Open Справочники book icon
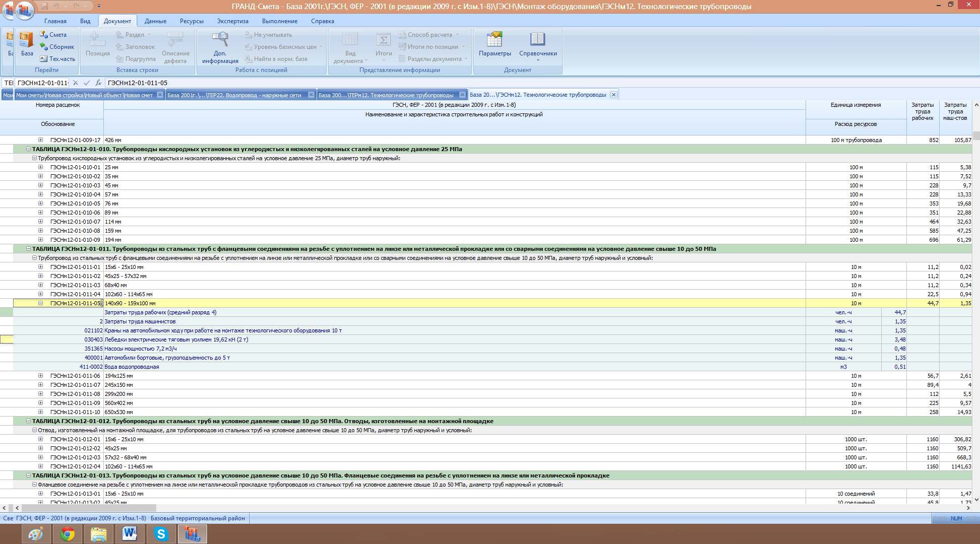Image resolution: width=980 pixels, height=544 pixels. point(537,40)
